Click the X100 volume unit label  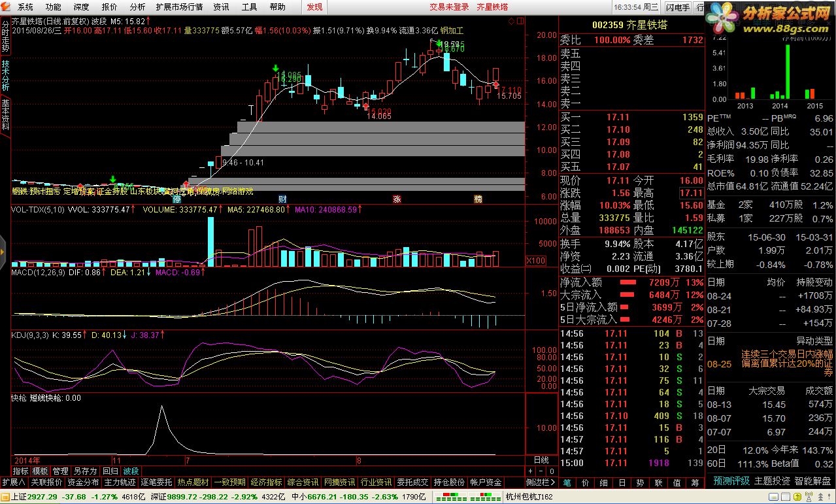(536, 261)
